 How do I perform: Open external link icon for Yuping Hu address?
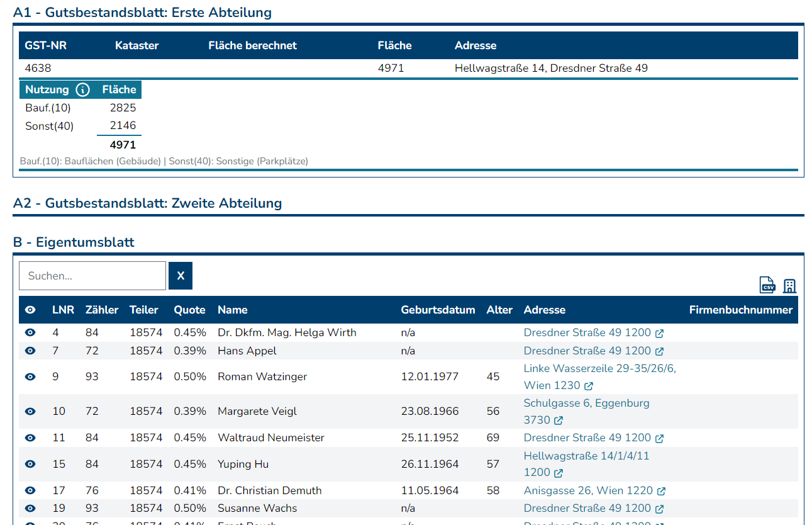559,473
